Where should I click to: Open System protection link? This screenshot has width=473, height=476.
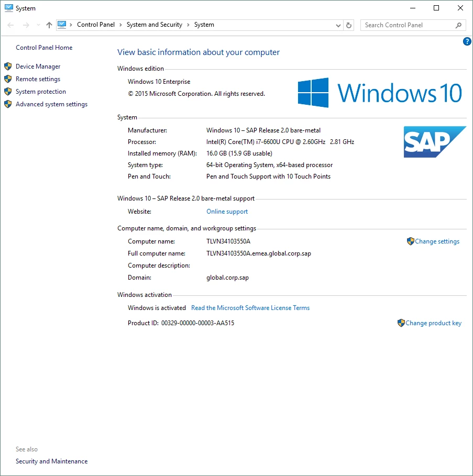41,92
